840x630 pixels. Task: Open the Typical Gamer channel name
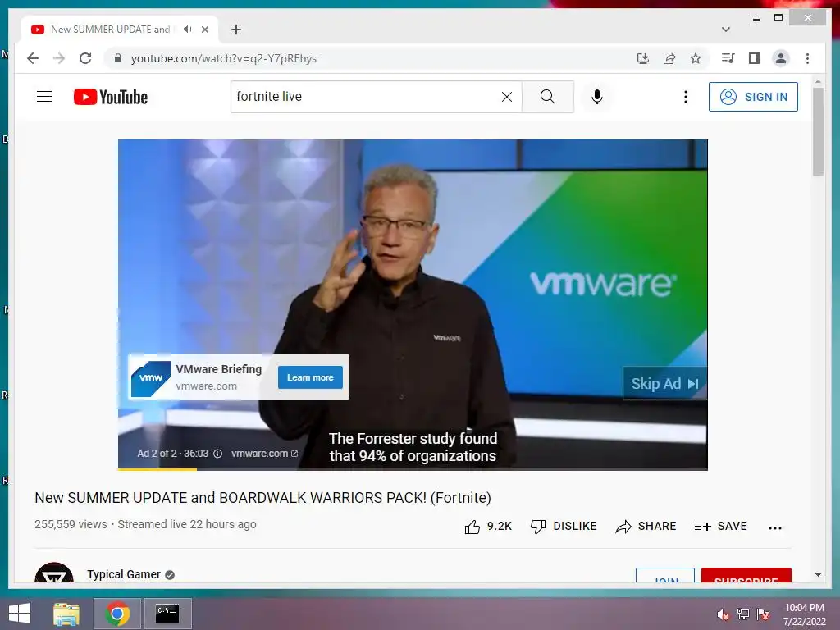point(124,574)
